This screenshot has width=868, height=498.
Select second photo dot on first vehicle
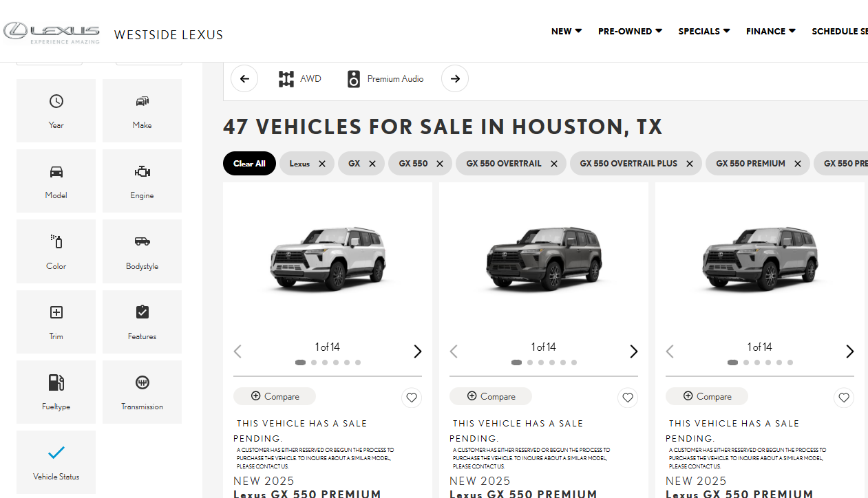(x=314, y=362)
